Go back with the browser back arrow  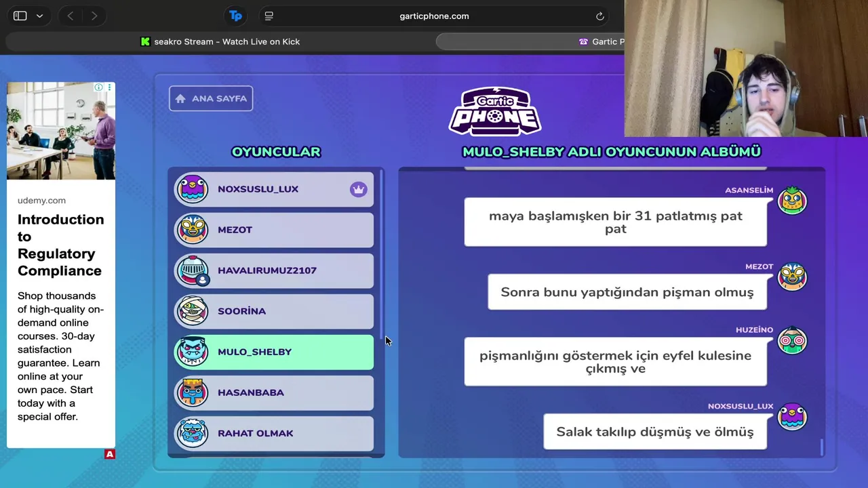pyautogui.click(x=70, y=16)
